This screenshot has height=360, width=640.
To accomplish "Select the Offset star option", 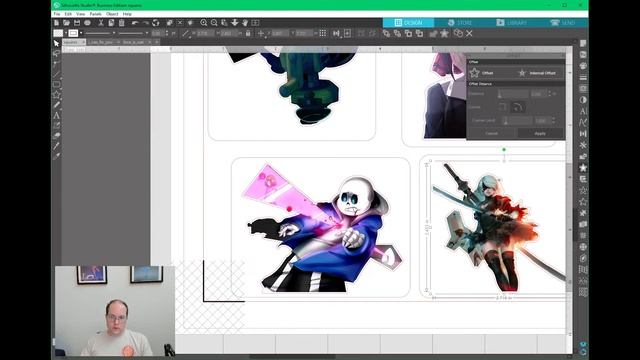I will click(x=482, y=73).
